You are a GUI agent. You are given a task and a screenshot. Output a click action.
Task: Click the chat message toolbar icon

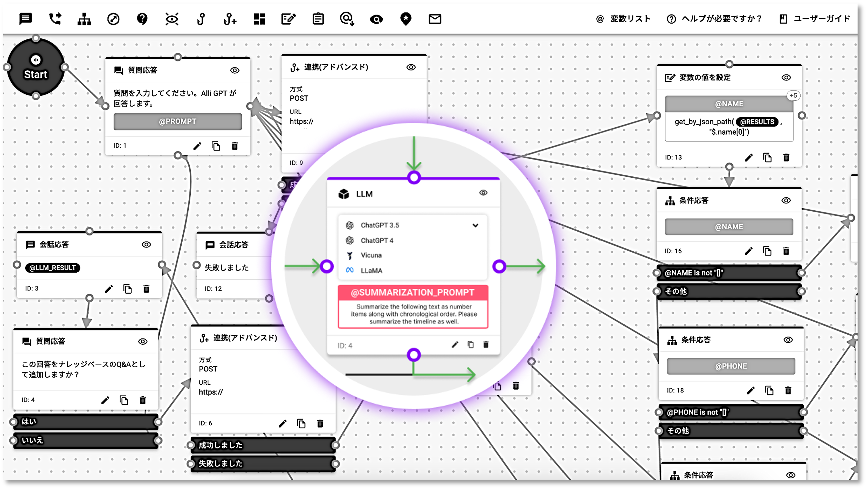coord(25,19)
